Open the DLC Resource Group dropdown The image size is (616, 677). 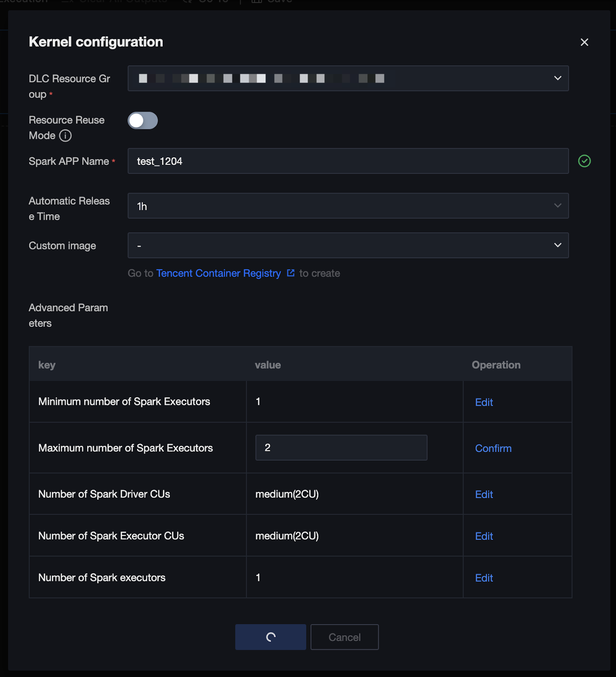click(348, 78)
